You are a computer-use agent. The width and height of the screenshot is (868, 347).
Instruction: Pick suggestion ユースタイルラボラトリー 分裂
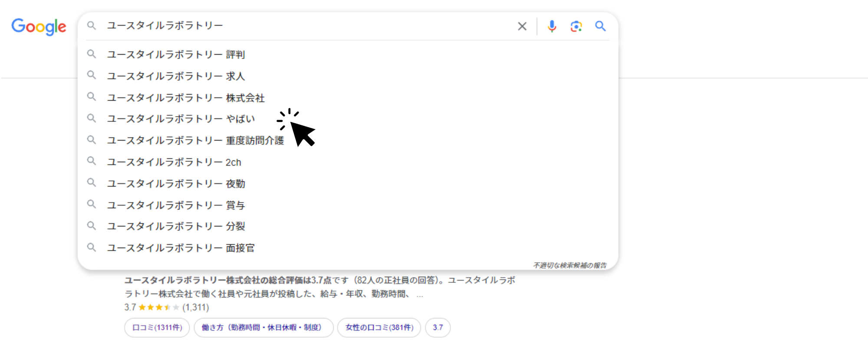click(348, 226)
